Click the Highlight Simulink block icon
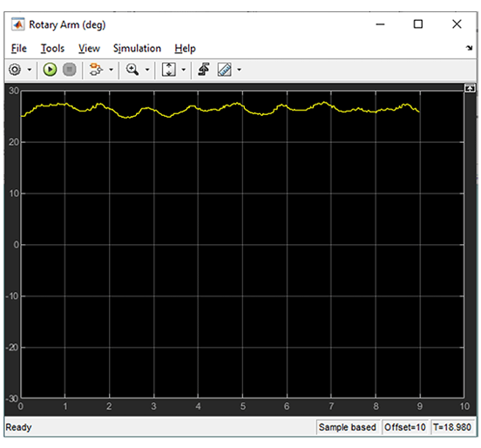Image resolution: width=481 pixels, height=448 pixels. coord(96,70)
